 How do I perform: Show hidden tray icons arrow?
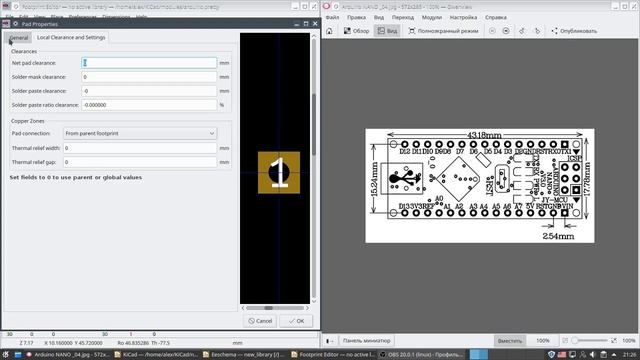coord(614,354)
